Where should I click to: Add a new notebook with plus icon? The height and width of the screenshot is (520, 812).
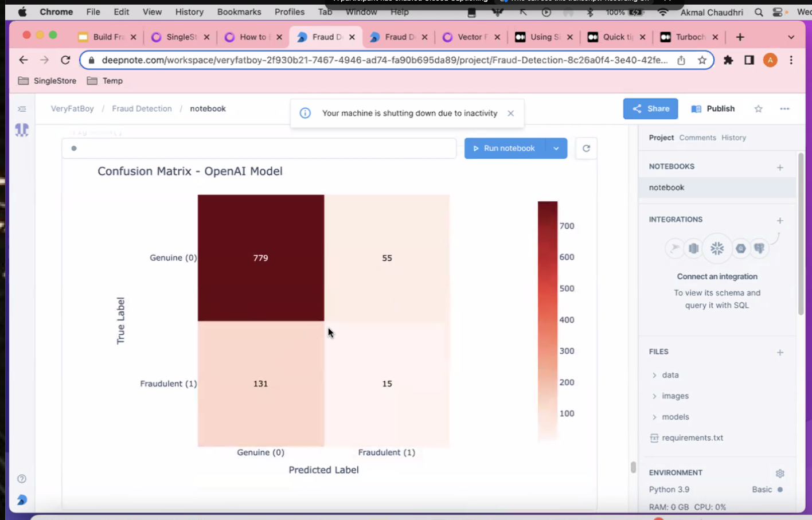click(x=780, y=167)
